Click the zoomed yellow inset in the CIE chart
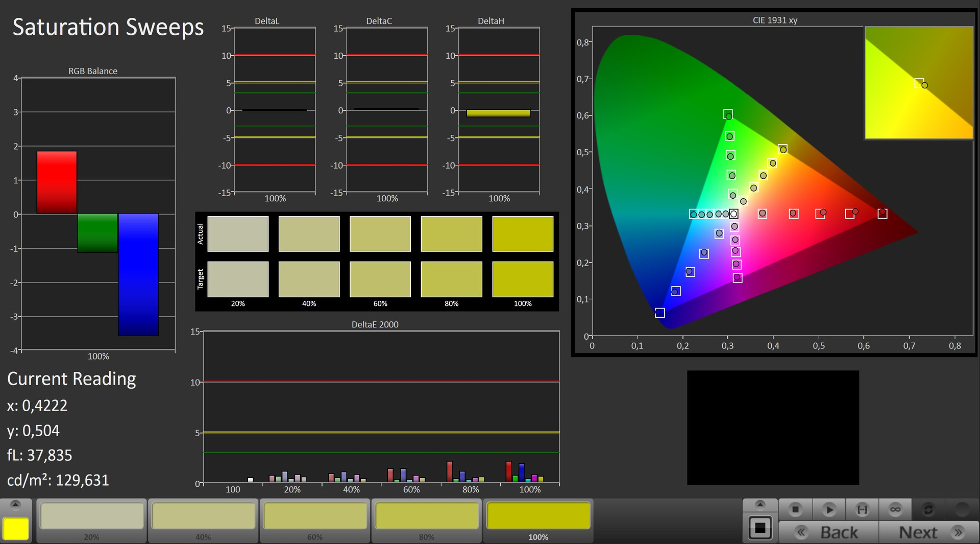 pyautogui.click(x=919, y=83)
